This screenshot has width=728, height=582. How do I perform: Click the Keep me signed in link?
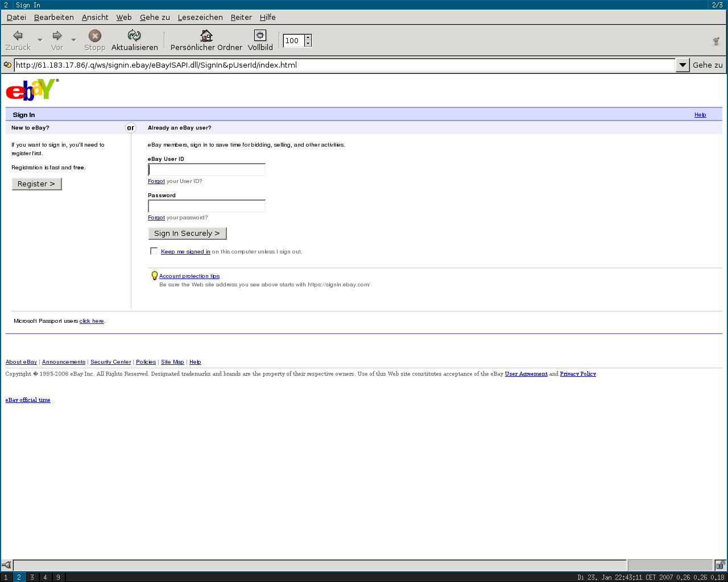tap(185, 252)
